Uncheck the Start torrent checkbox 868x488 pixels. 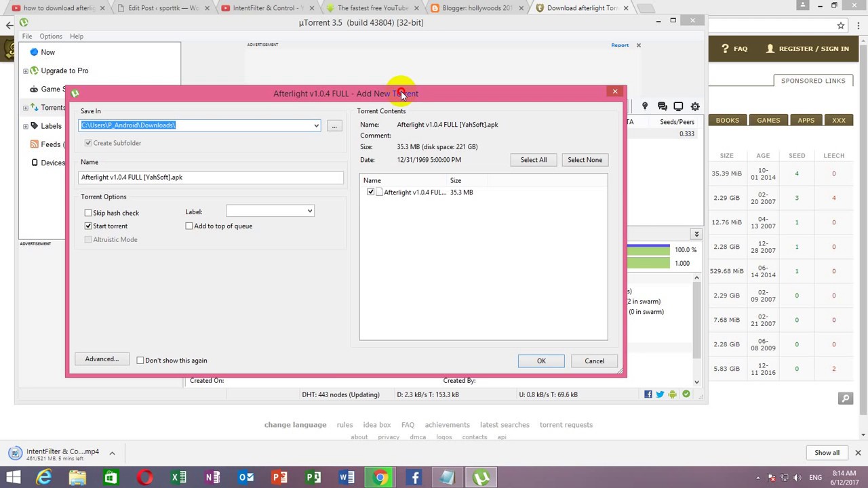point(88,226)
